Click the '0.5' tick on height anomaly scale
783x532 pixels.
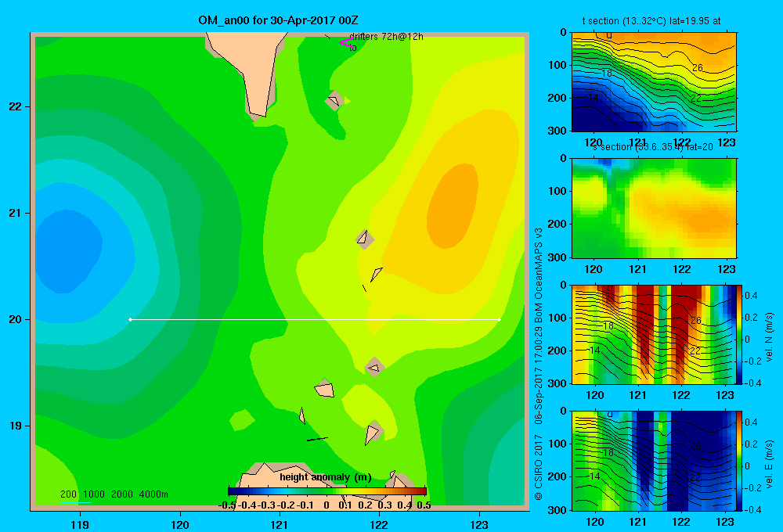pos(424,505)
